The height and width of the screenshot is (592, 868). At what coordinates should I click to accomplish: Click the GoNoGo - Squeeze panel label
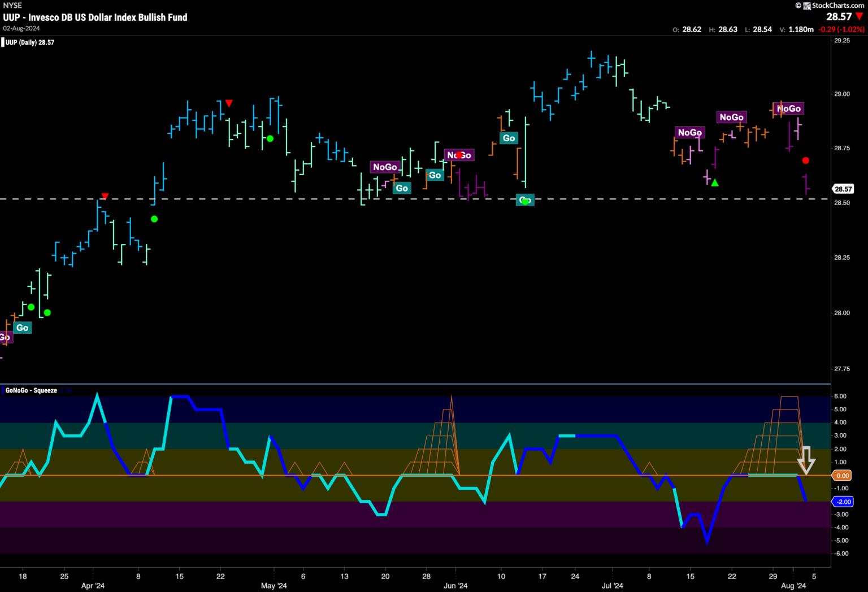(x=31, y=390)
